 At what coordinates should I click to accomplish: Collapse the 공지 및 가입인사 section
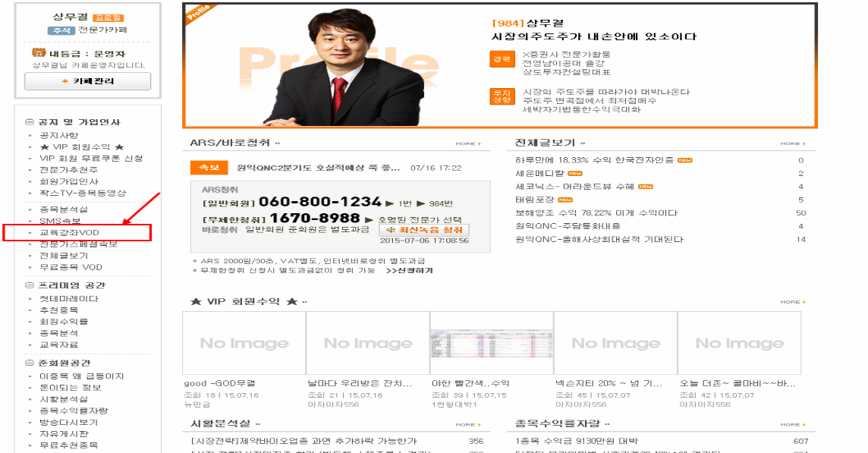pos(30,122)
